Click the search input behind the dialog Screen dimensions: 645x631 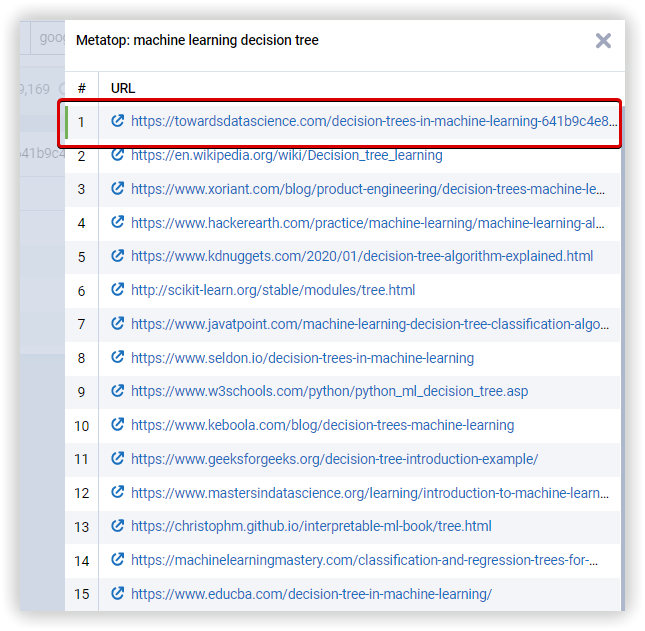pos(47,39)
